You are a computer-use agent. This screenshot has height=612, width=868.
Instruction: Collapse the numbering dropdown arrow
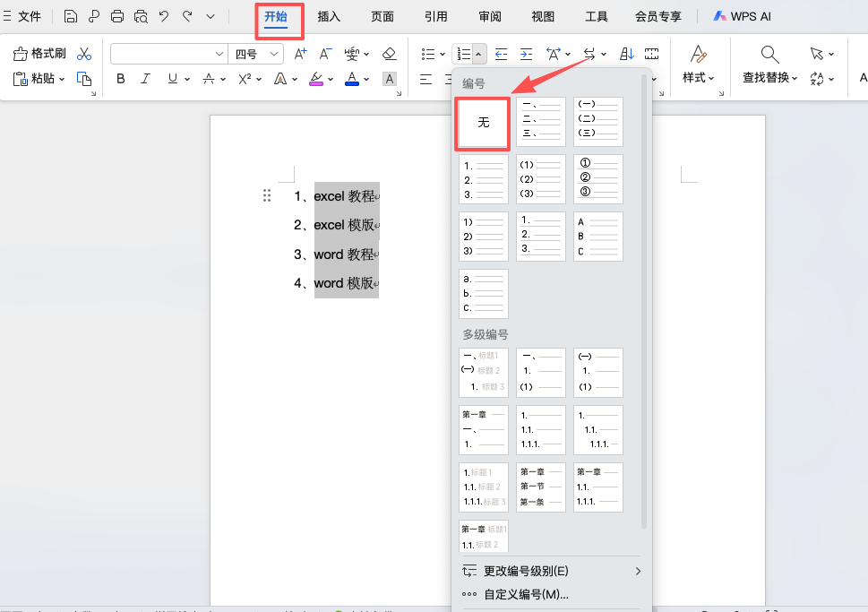(478, 54)
